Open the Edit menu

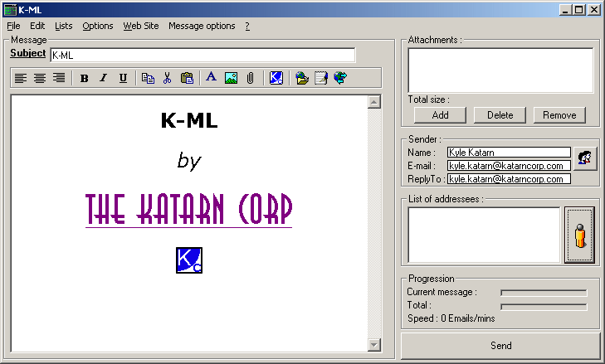(x=37, y=26)
